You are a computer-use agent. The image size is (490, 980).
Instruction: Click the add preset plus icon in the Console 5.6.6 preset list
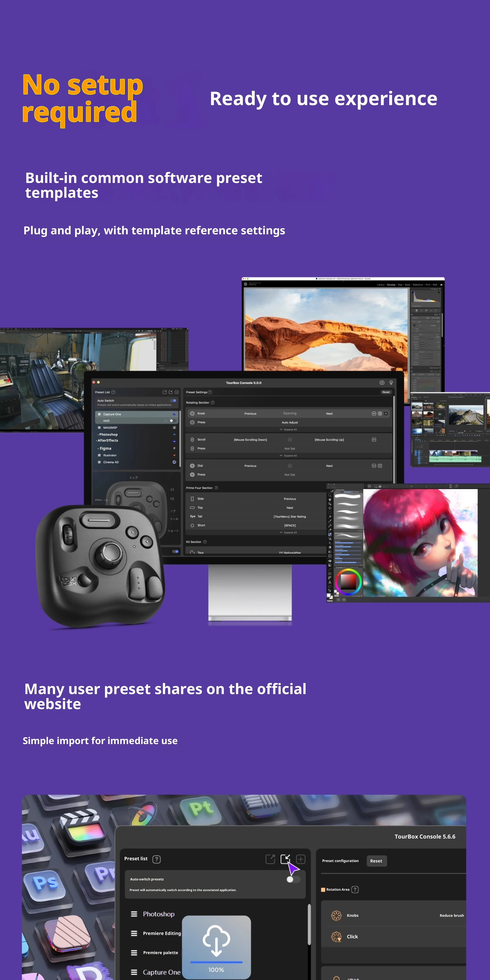[301, 859]
